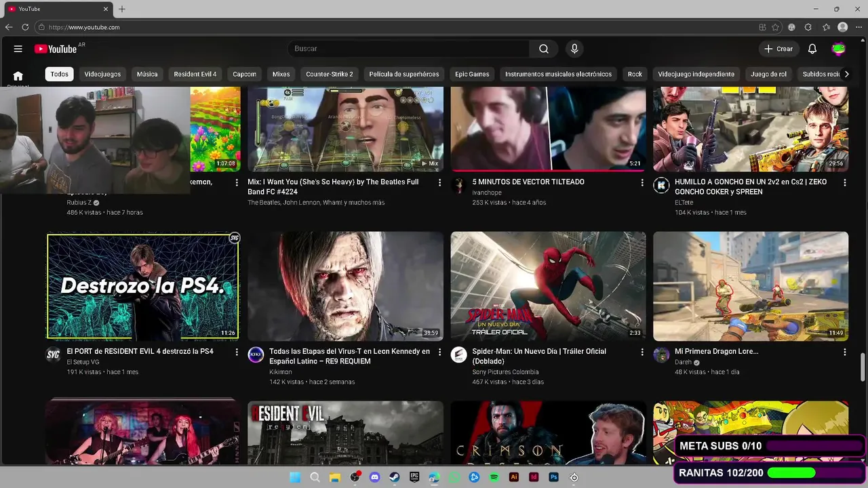Open the Kikimon channel avatar
The height and width of the screenshot is (488, 868).
click(x=256, y=354)
